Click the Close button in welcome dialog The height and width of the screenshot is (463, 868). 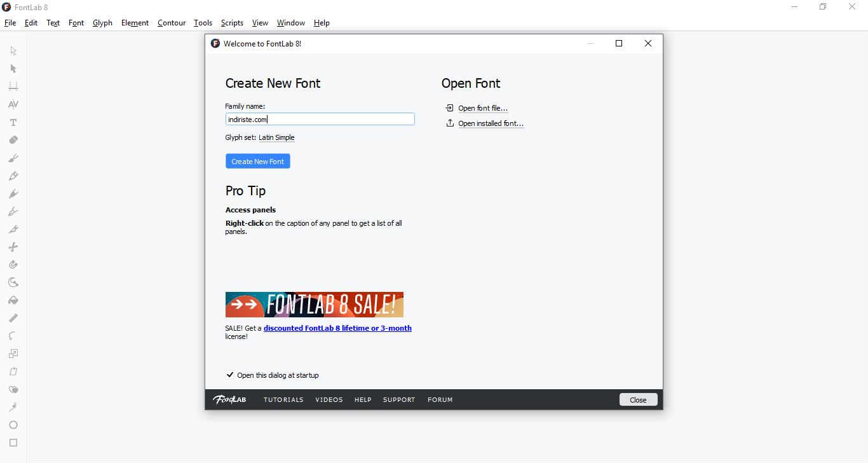coord(638,400)
